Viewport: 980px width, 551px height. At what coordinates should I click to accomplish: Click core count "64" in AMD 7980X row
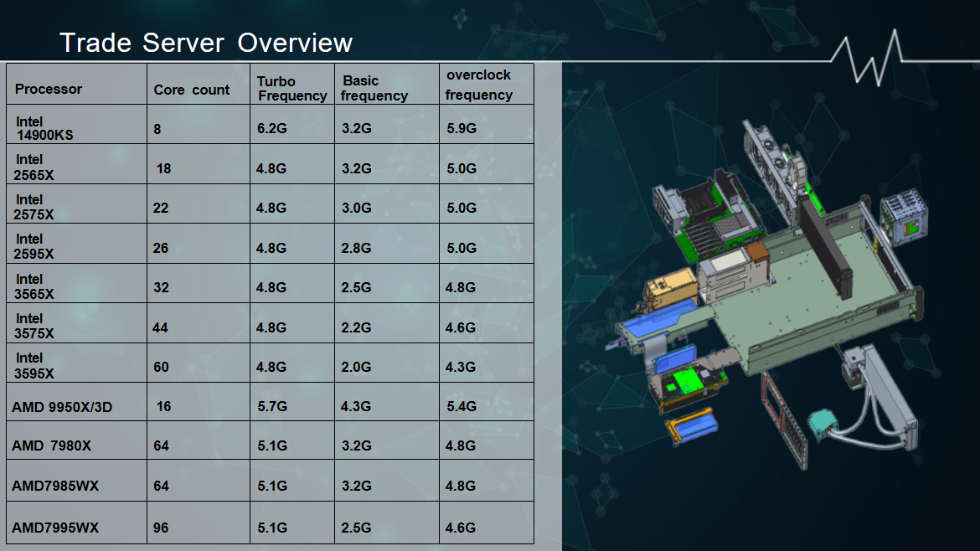pos(162,445)
